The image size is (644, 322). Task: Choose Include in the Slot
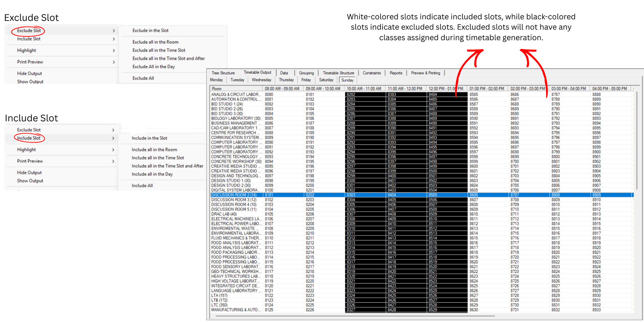(149, 138)
